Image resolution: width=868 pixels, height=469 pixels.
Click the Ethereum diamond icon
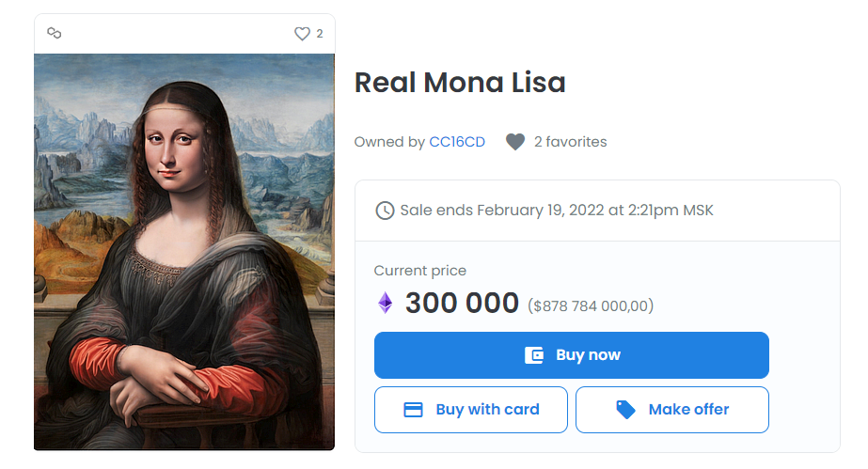pyautogui.click(x=385, y=303)
